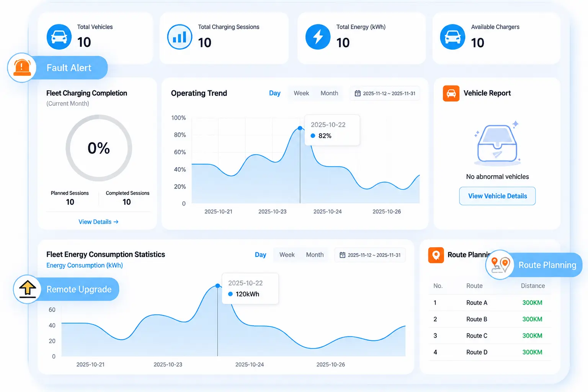588x392 pixels.
Task: Click the Fault Alert label
Action: pyautogui.click(x=69, y=68)
